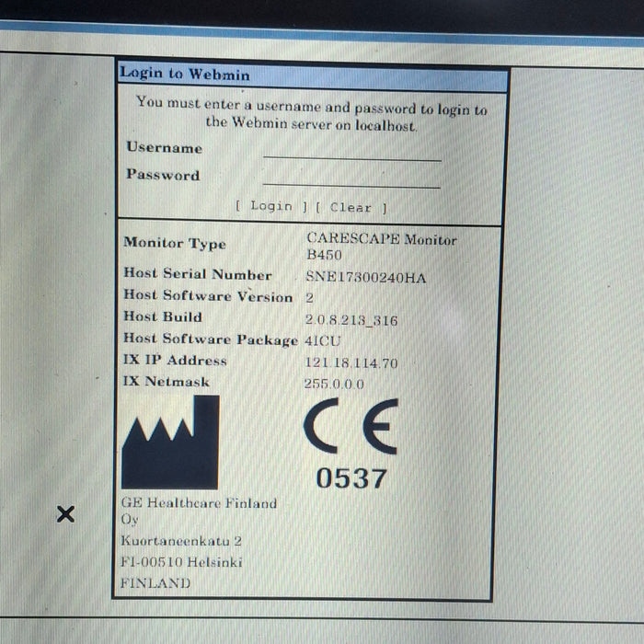The height and width of the screenshot is (644, 644).
Task: Click the 0537 notified body number
Action: pos(351,478)
